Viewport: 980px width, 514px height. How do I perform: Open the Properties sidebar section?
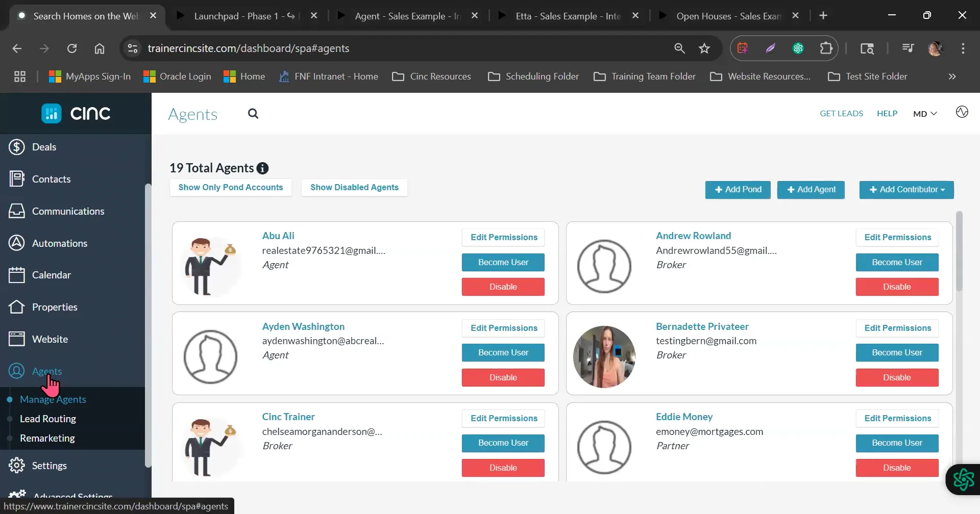tap(55, 307)
